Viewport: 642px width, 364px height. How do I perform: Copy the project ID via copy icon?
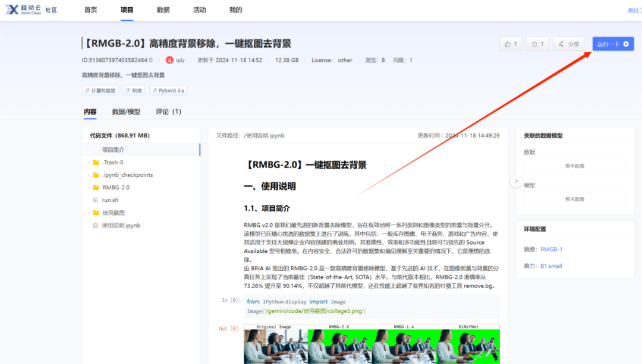151,60
